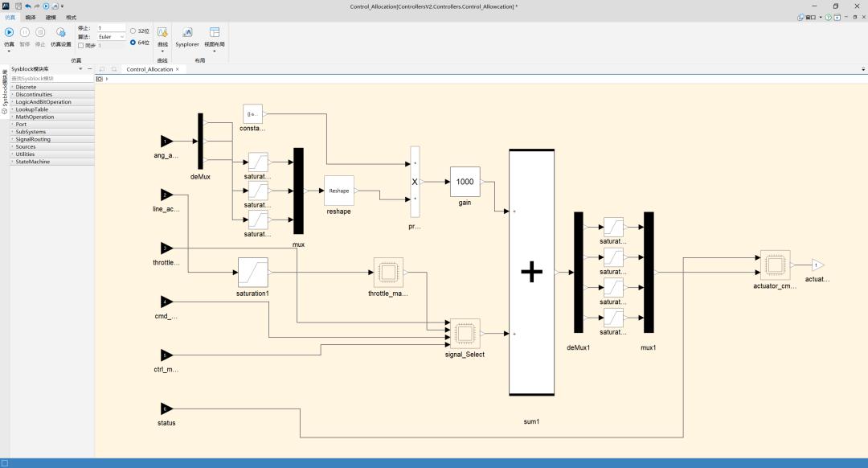
Task: Open the tab list arrow at tab bar end
Action: (x=863, y=69)
